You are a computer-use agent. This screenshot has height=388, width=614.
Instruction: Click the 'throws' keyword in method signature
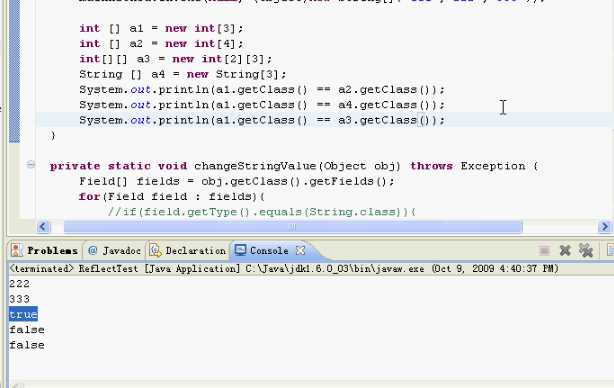coord(431,166)
